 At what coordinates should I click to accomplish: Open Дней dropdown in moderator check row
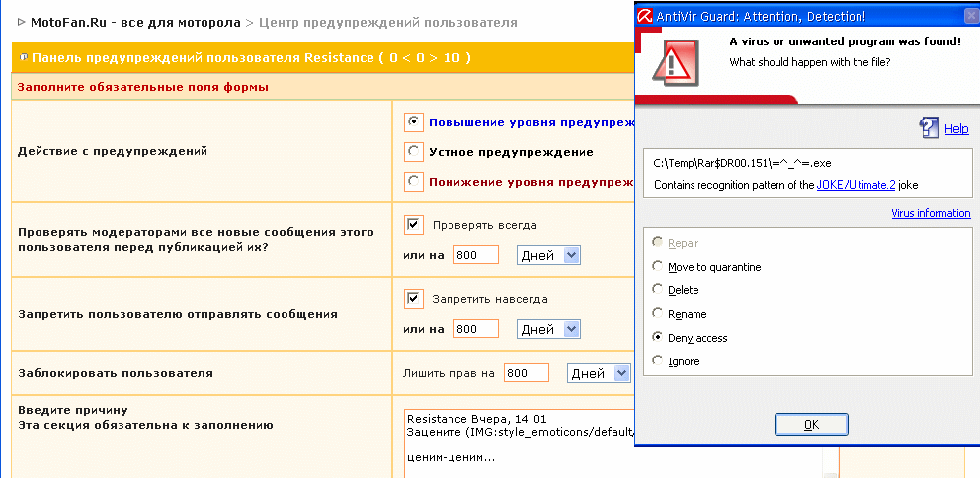pyautogui.click(x=548, y=256)
